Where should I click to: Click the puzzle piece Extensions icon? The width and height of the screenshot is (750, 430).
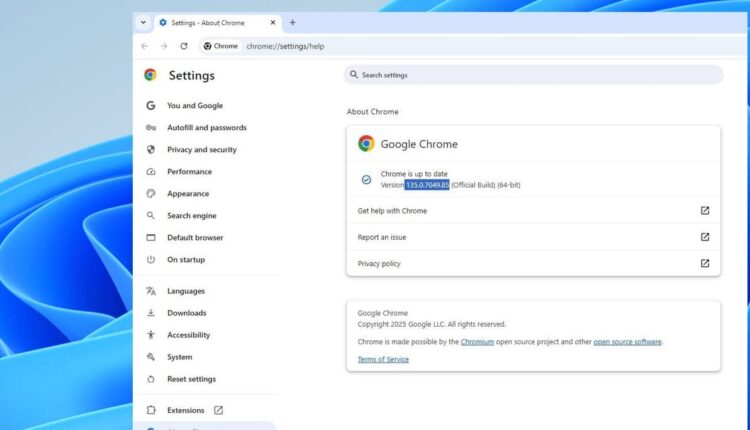click(151, 410)
